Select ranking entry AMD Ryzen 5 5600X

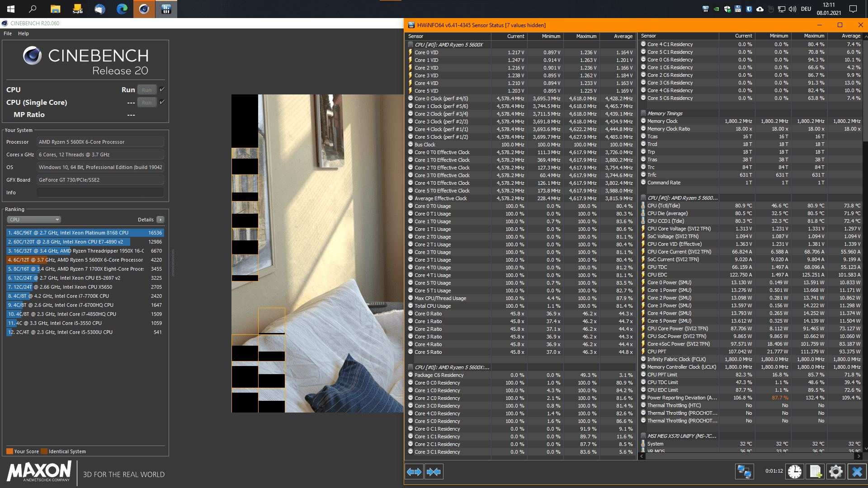[x=85, y=260]
